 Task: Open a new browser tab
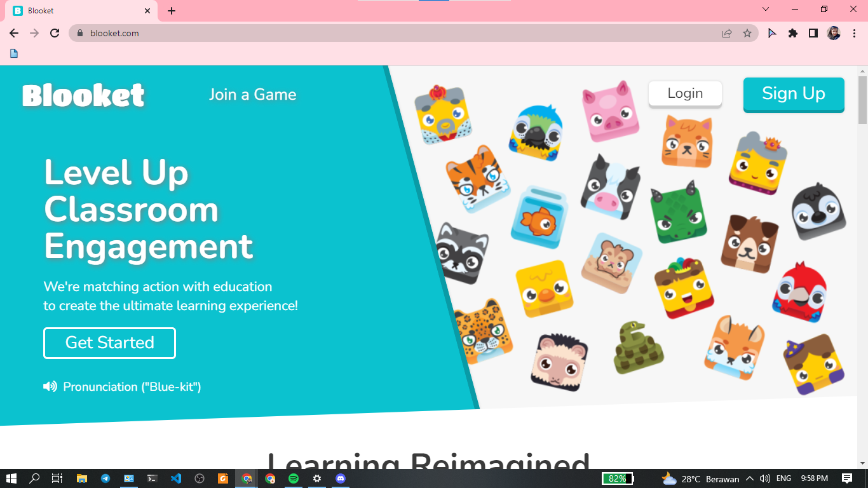pos(172,11)
